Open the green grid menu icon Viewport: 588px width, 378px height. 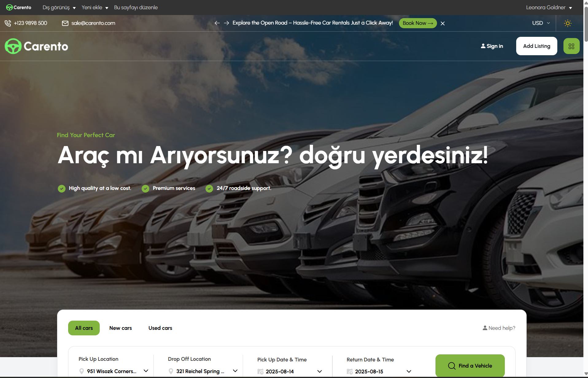[x=571, y=46]
